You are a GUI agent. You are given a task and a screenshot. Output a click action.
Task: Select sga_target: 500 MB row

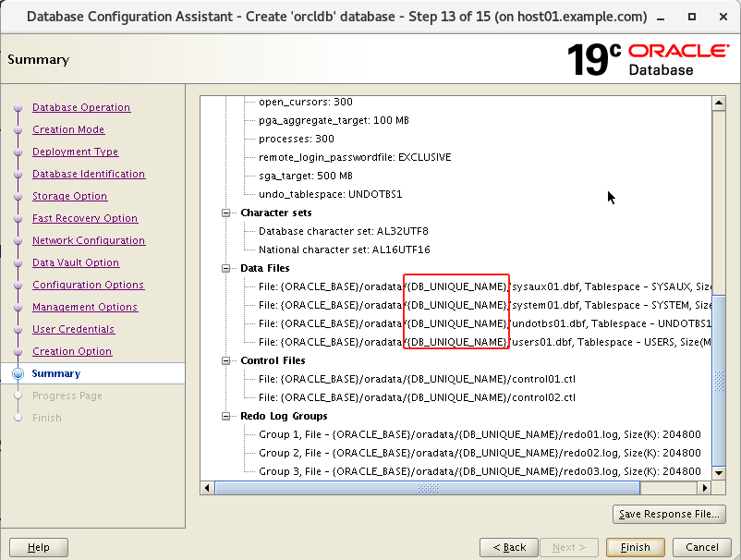coord(305,176)
